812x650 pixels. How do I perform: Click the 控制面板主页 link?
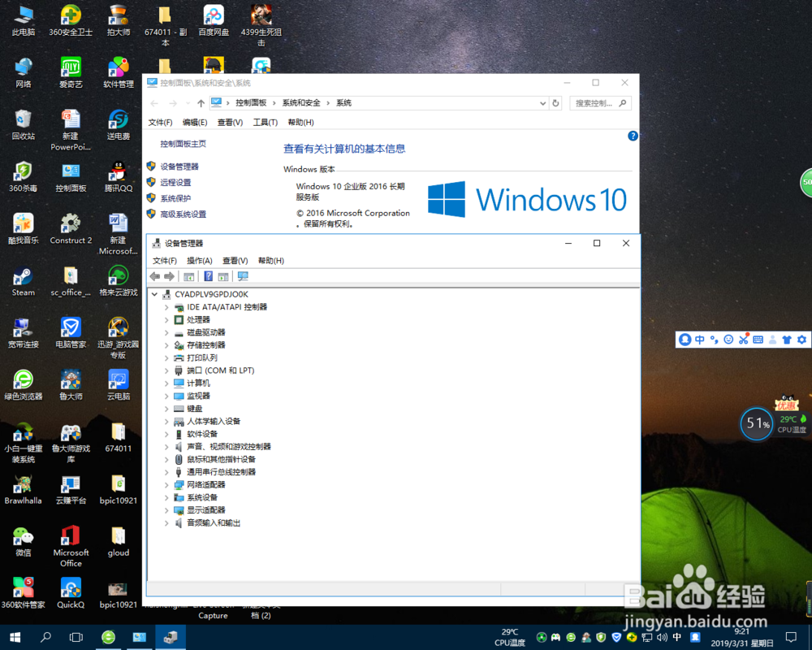coord(183,144)
